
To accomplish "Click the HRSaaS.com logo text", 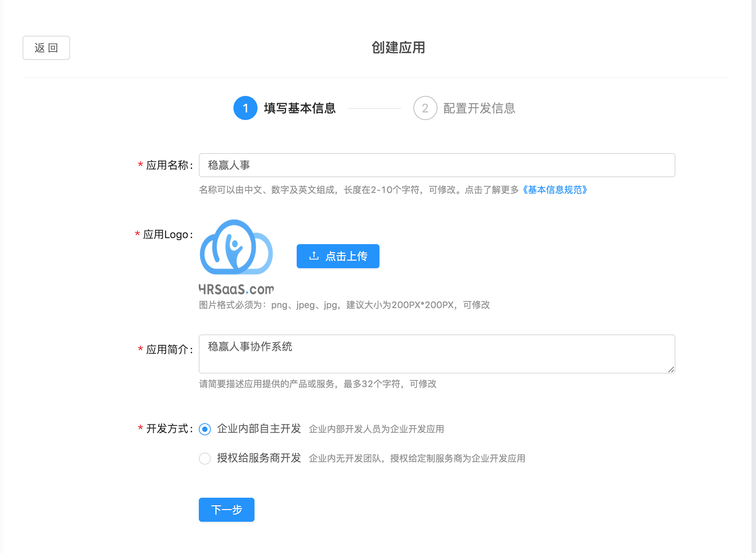I will pos(236,289).
